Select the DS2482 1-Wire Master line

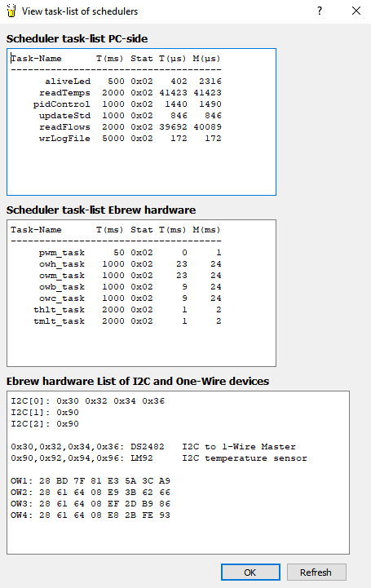coord(153,447)
